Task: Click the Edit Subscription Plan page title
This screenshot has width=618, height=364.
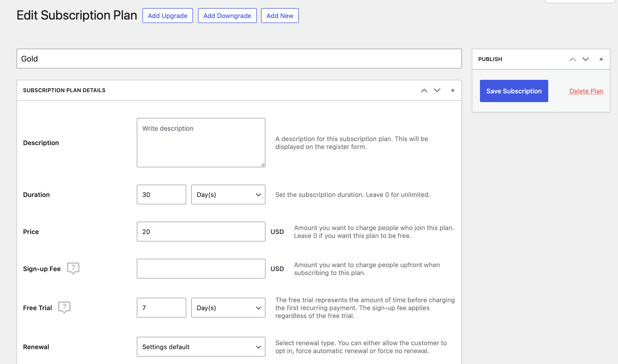Action: (77, 15)
